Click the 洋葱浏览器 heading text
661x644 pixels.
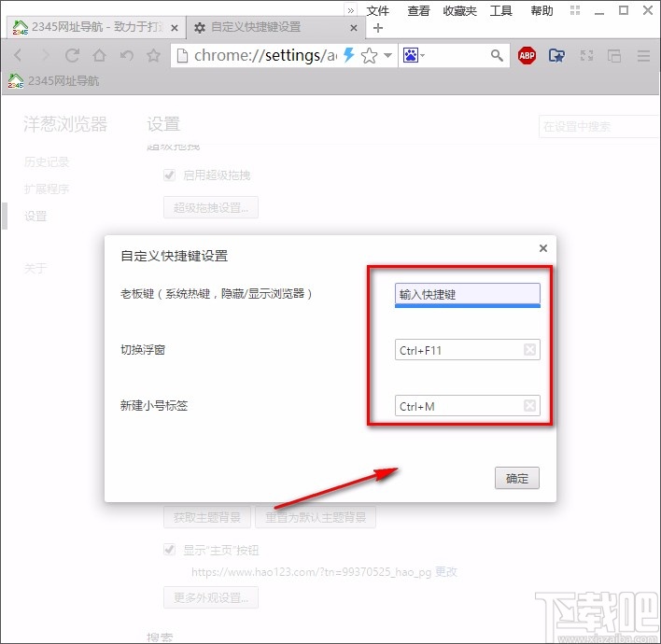click(x=65, y=124)
